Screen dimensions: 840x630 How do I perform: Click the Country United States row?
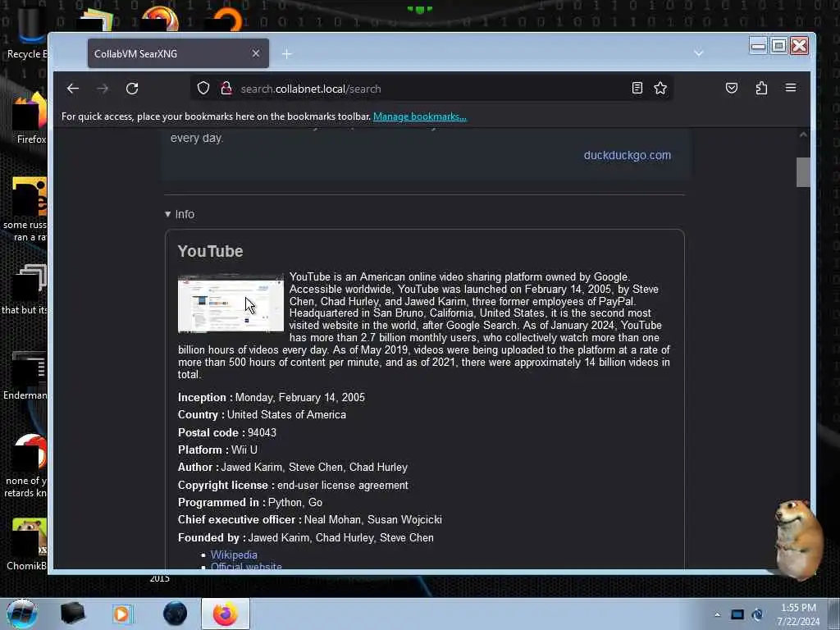click(x=262, y=414)
